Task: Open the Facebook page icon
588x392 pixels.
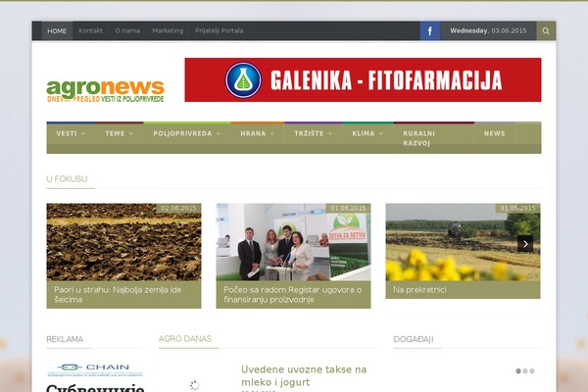Action: click(430, 30)
